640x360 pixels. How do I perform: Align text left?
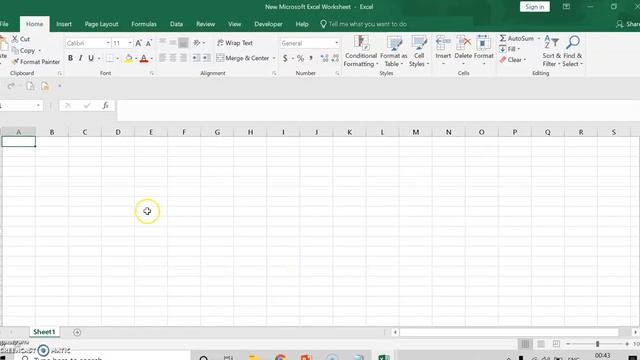tap(162, 58)
